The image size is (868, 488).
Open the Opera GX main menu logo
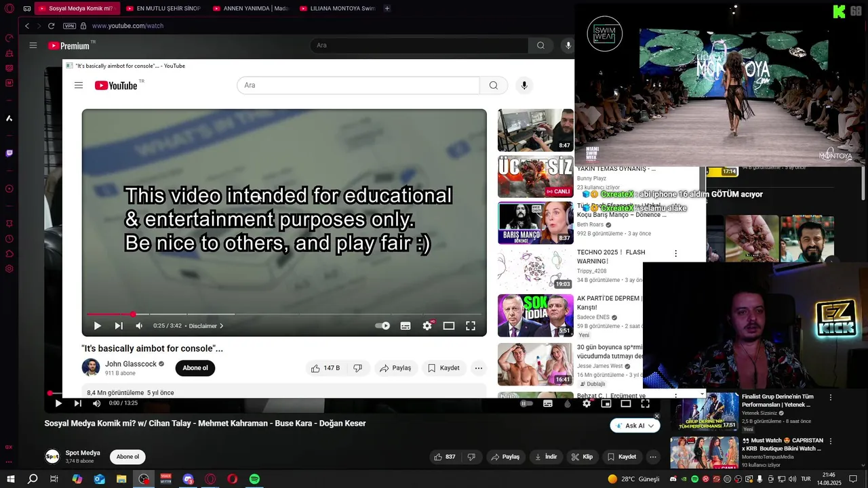(x=9, y=9)
